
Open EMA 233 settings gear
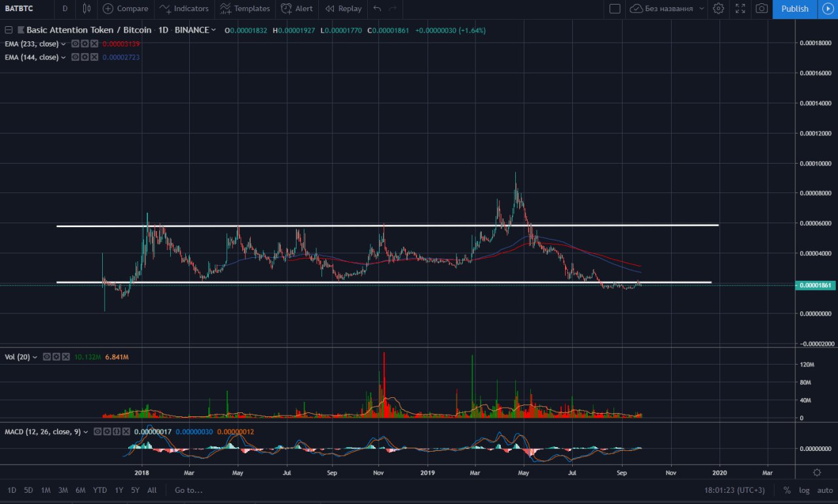coord(84,43)
